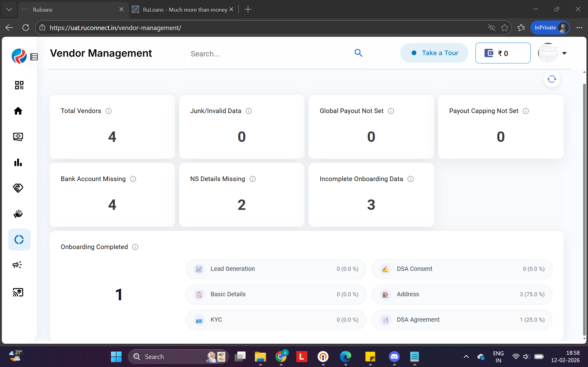Open the handshake partners sidebar icon

point(18,188)
